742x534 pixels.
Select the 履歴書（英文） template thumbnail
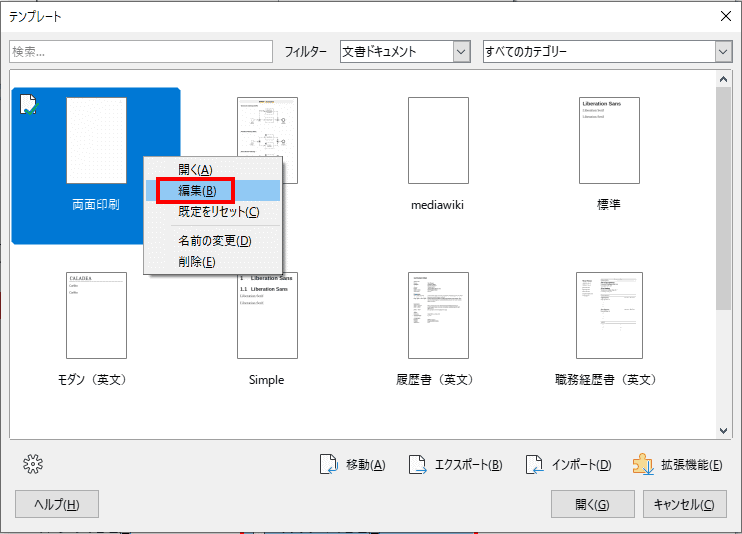pos(438,315)
